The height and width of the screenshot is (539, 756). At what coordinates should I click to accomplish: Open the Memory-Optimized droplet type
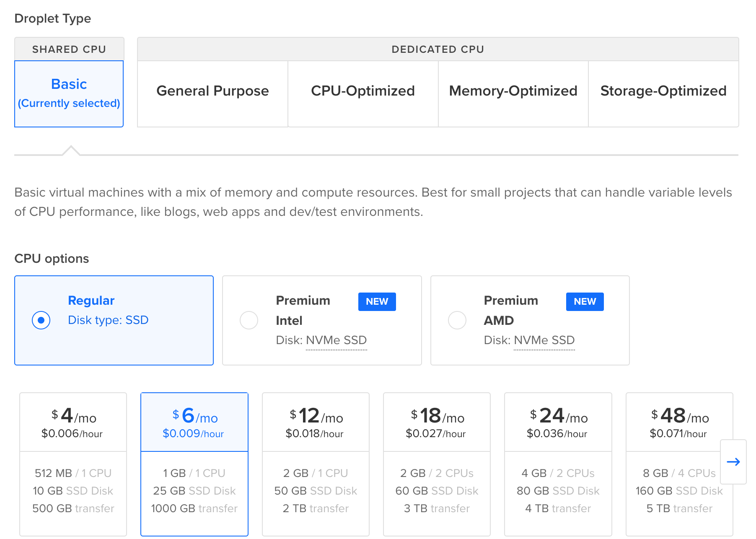(x=513, y=91)
